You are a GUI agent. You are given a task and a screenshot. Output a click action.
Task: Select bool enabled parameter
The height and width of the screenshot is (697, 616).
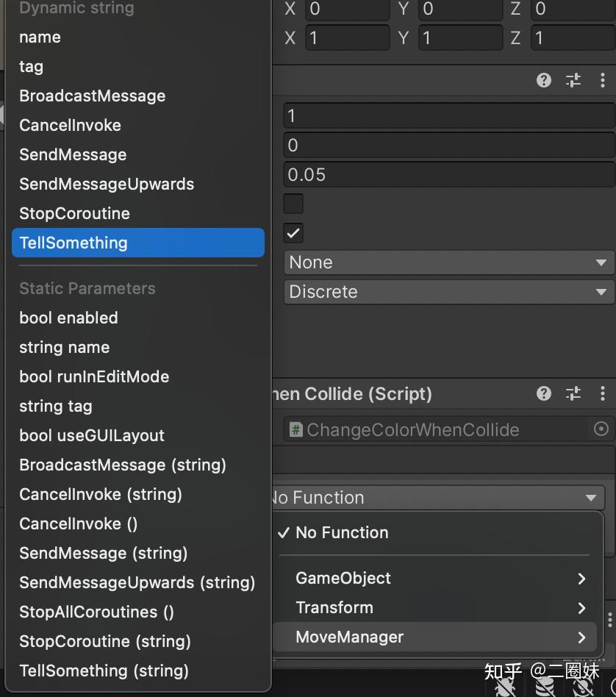(138, 318)
